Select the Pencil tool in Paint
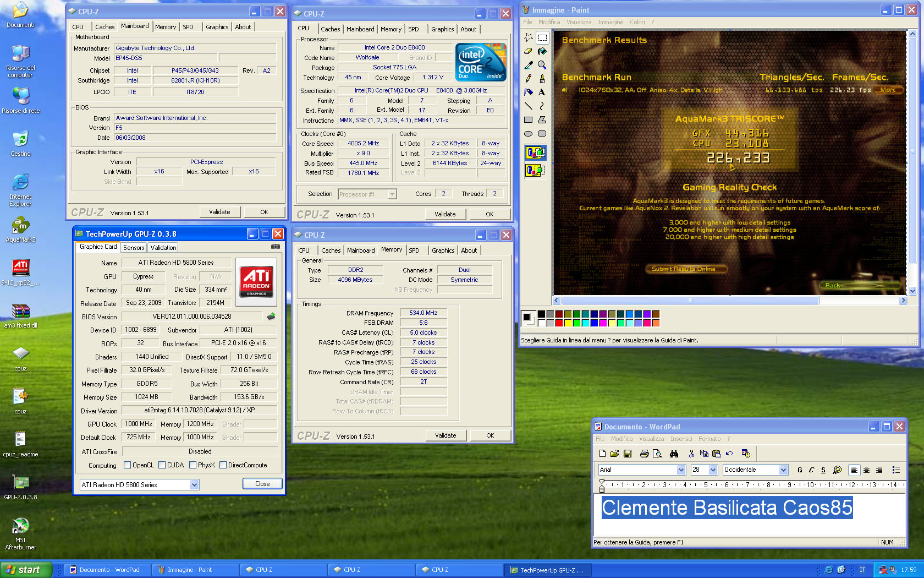 point(529,79)
